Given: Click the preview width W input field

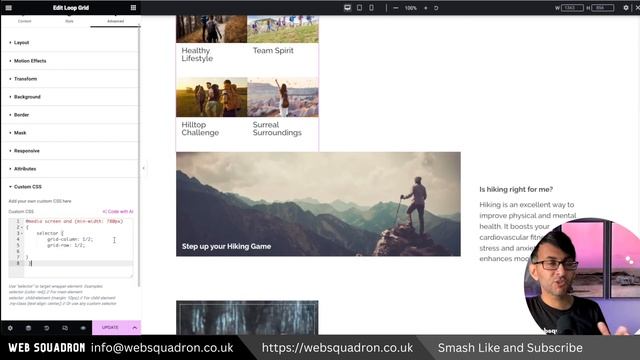Looking at the screenshot, I should point(572,8).
